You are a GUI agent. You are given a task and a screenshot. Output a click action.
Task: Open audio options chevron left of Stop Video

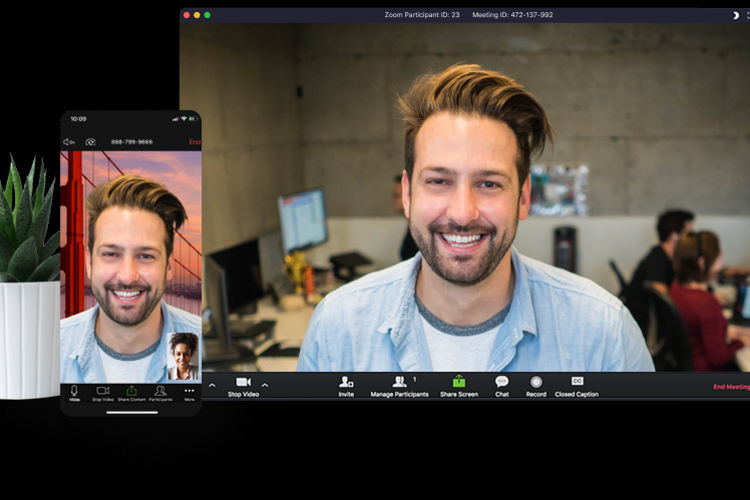click(212, 385)
